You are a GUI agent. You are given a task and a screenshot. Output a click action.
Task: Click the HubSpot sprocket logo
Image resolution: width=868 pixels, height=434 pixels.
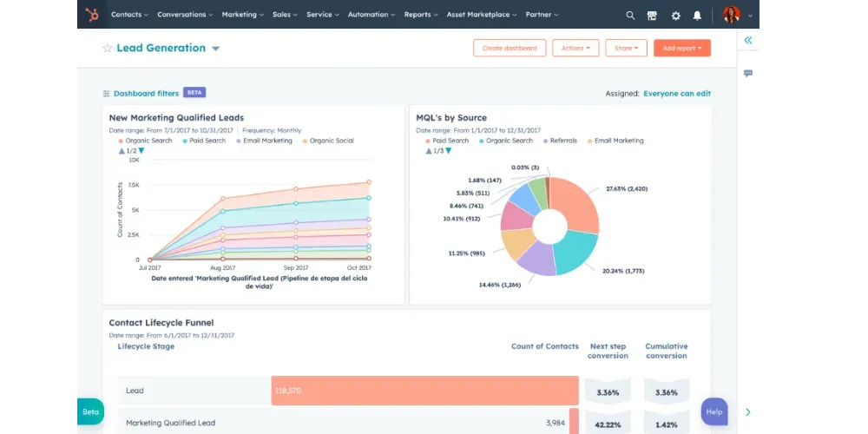[x=92, y=15]
